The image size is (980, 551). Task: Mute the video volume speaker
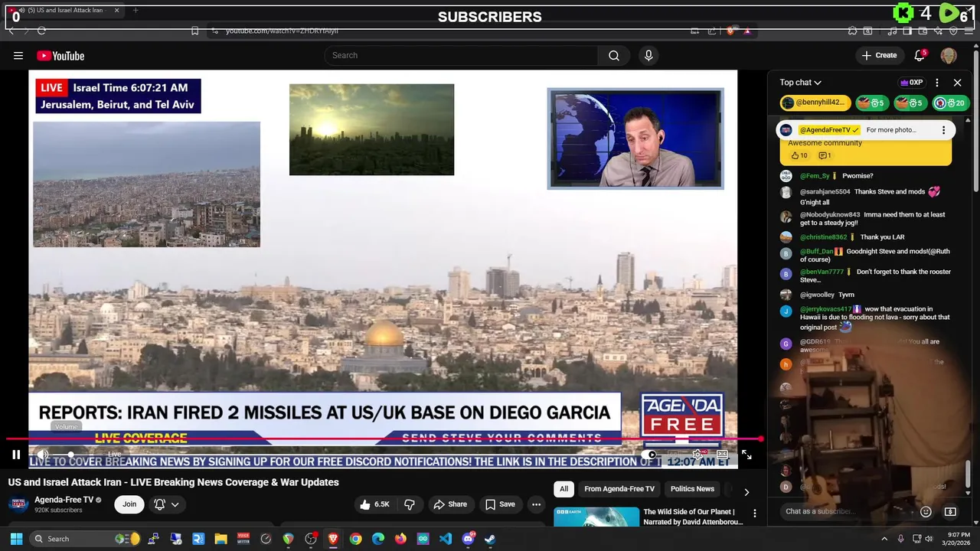point(44,455)
